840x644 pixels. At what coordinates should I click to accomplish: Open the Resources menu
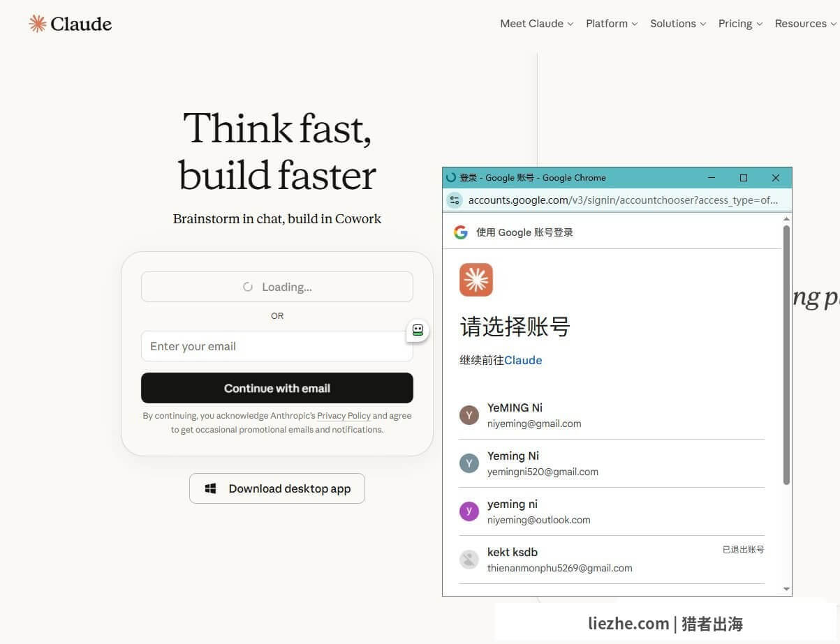[805, 24]
